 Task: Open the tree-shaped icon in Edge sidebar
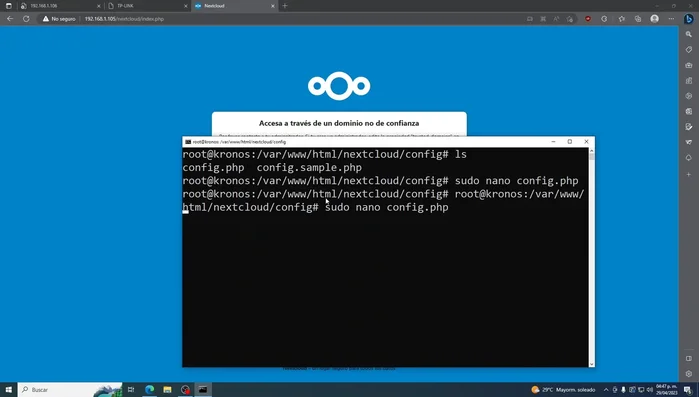pos(689,158)
